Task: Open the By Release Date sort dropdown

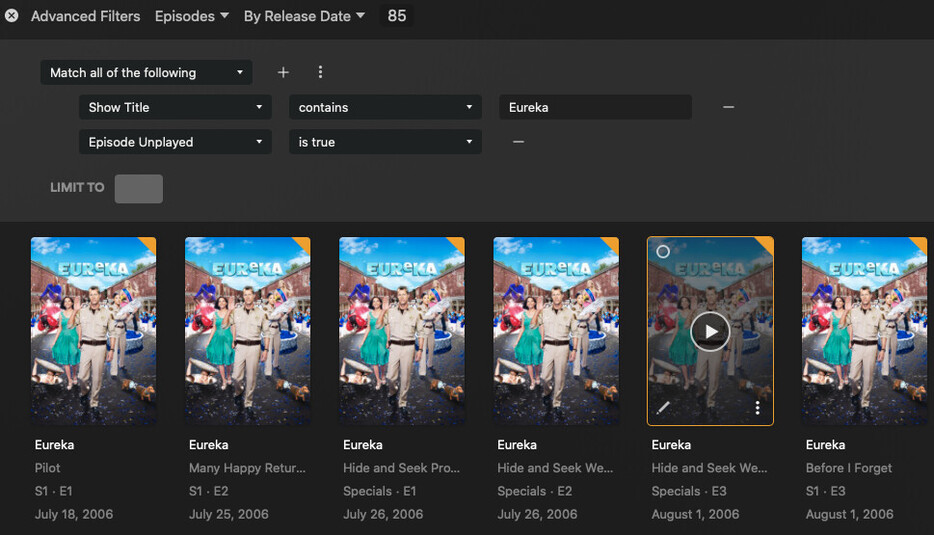Action: point(304,16)
